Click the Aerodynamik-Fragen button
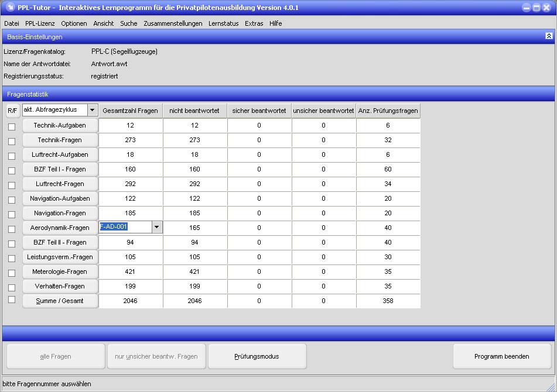The height and width of the screenshot is (392, 557). coord(60,228)
